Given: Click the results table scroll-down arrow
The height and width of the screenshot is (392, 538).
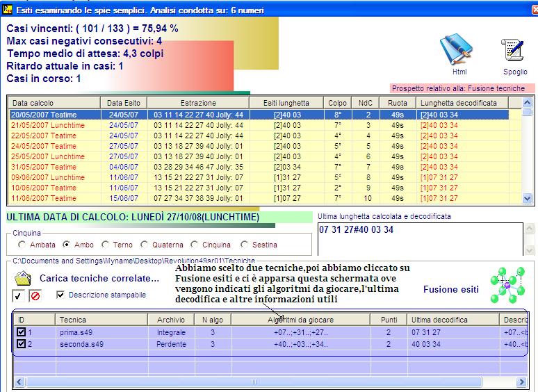Looking at the screenshot, I should pos(527,198).
